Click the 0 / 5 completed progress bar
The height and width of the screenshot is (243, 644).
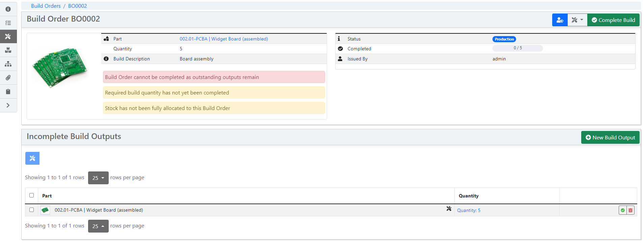[517, 48]
